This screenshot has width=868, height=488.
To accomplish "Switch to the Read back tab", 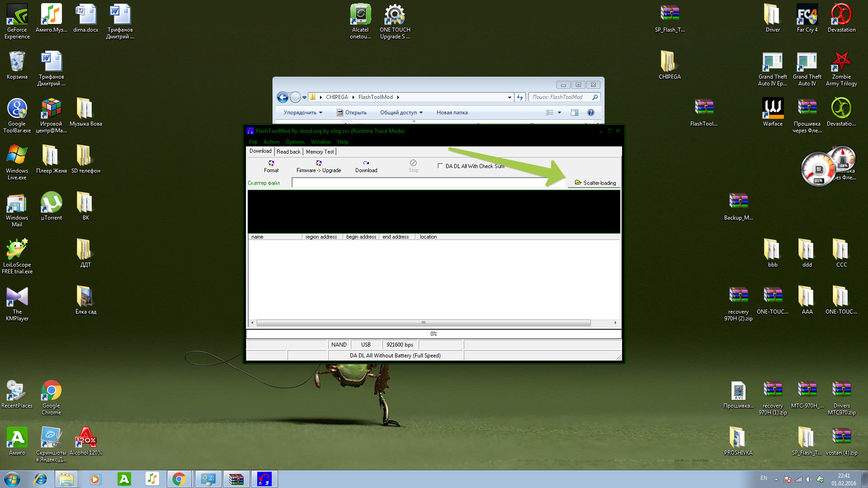I will (x=288, y=152).
